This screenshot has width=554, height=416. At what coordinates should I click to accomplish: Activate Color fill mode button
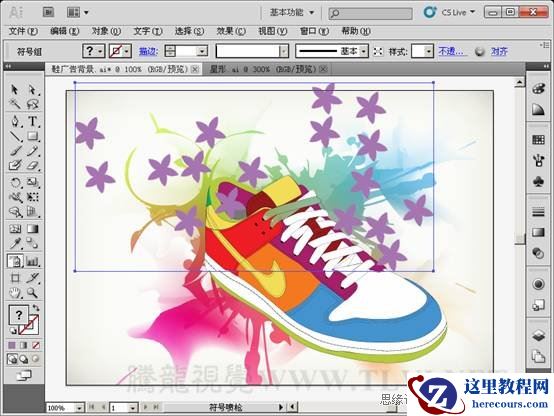point(12,345)
